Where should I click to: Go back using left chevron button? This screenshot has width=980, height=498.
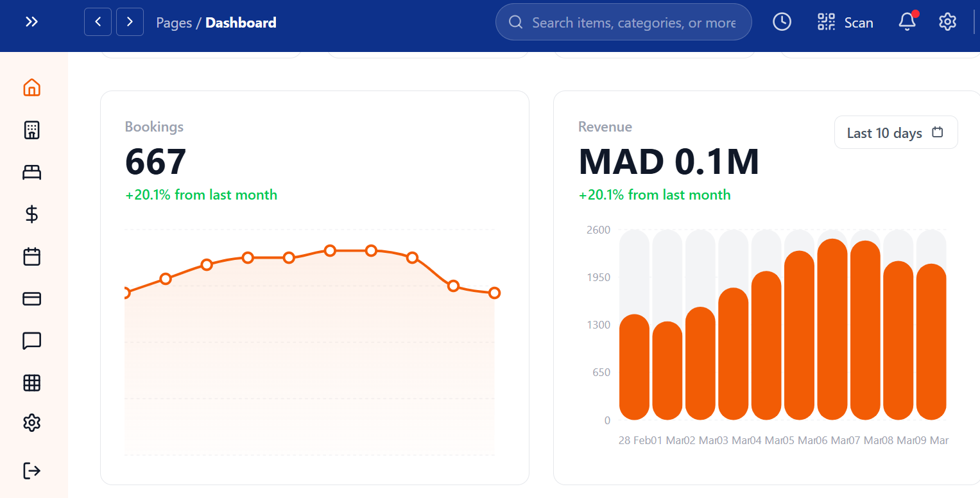point(98,22)
